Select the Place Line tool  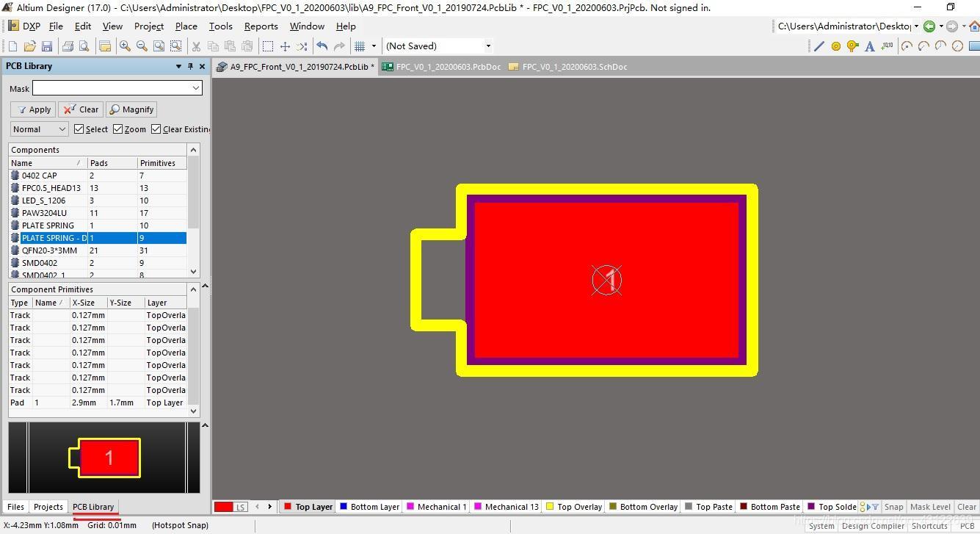tap(819, 46)
